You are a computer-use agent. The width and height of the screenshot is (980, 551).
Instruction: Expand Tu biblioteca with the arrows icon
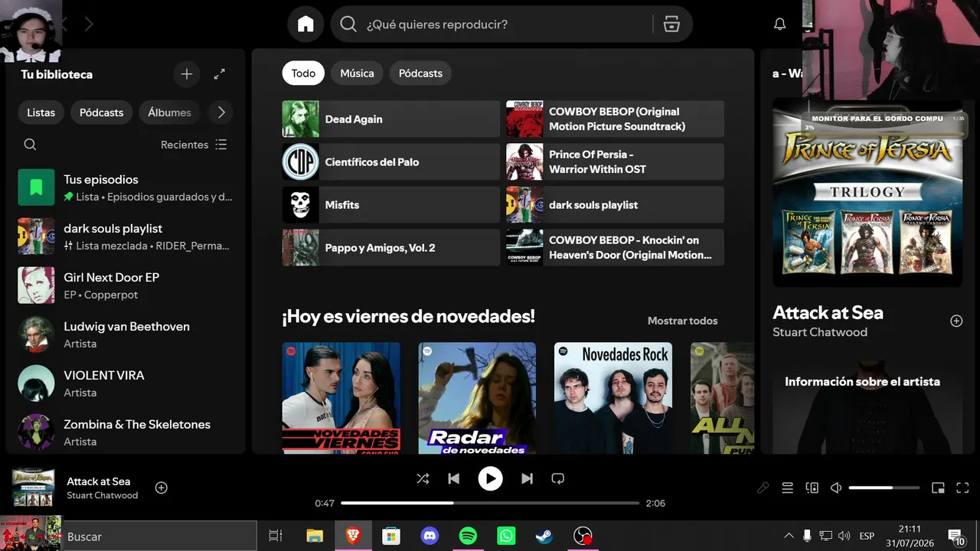point(220,74)
